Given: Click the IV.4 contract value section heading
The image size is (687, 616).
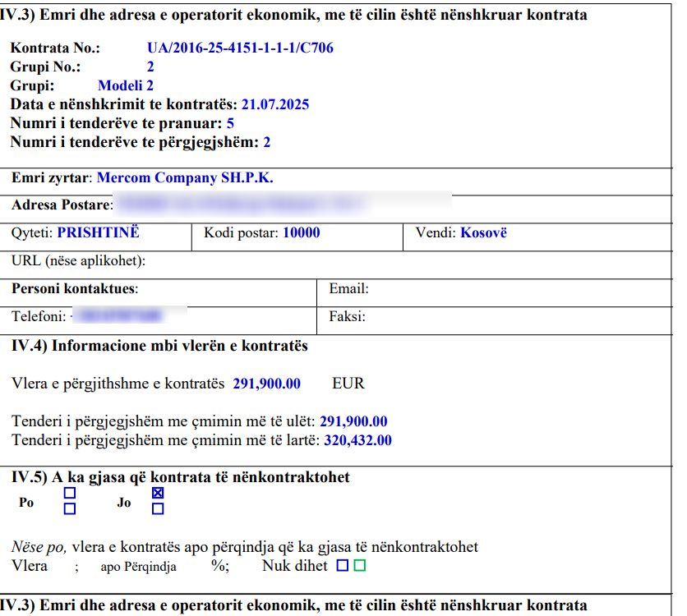Looking at the screenshot, I should pos(160,346).
